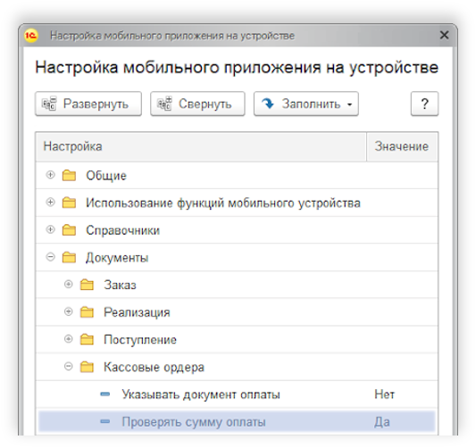
Task: Click the Нет value cell
Action: point(384,394)
